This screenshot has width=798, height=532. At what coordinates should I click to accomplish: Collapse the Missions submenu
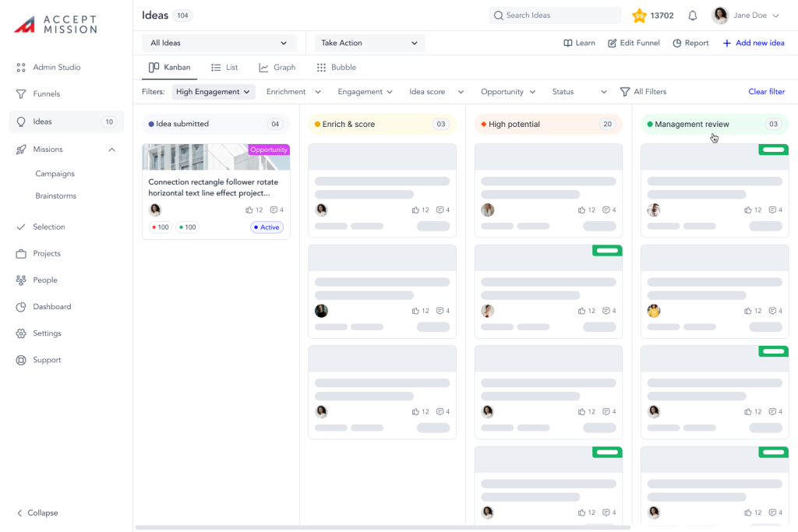click(x=111, y=150)
